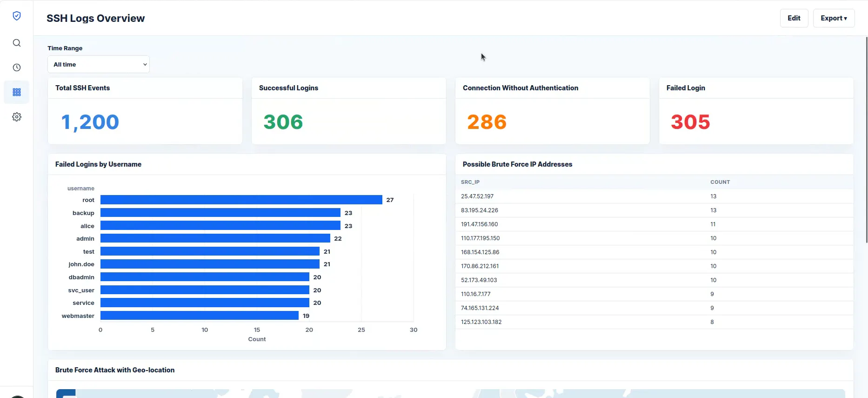Click the Count axis label

(257, 339)
